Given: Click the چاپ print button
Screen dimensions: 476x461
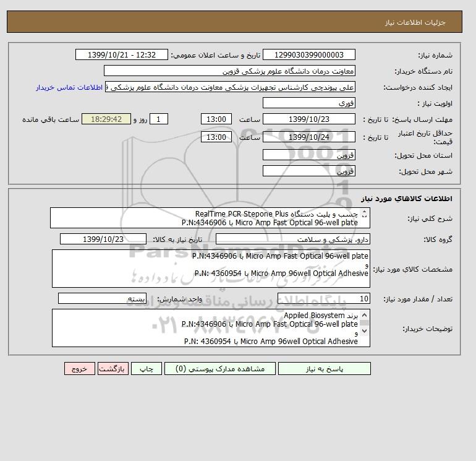Looking at the screenshot, I should coord(147,369).
